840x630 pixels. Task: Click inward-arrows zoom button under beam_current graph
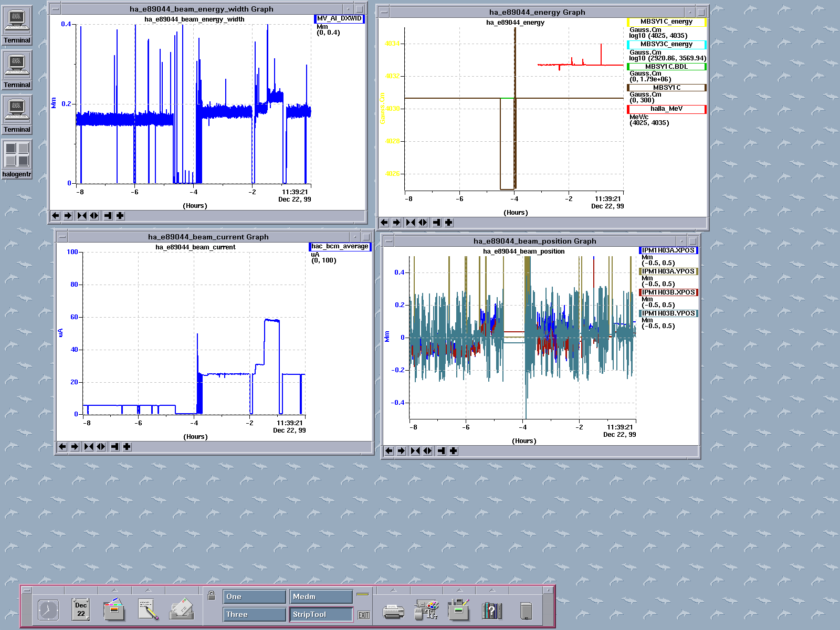coord(89,447)
